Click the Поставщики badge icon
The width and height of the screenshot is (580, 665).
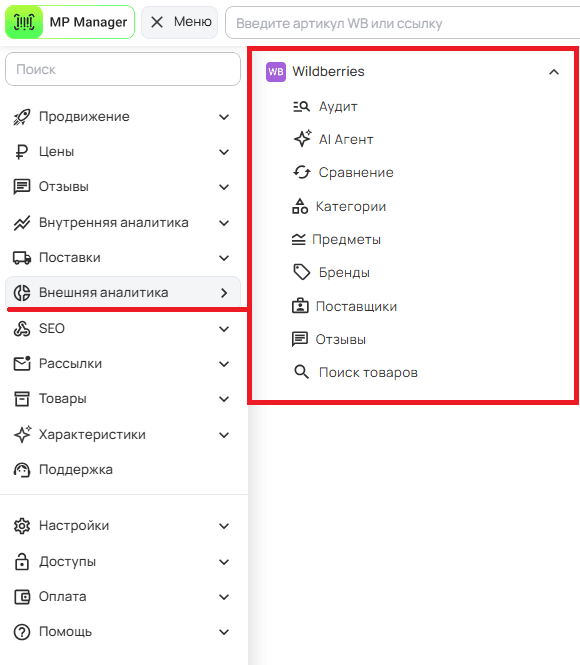click(x=300, y=306)
